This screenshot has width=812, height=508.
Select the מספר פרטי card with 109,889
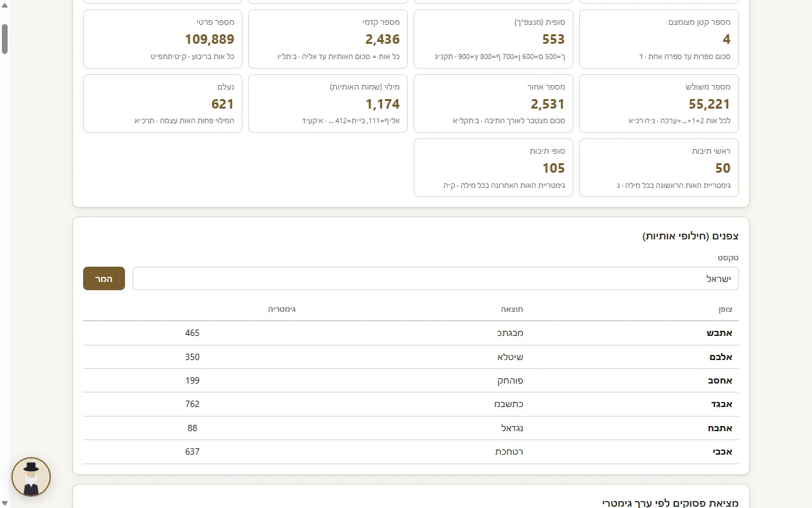point(162,39)
